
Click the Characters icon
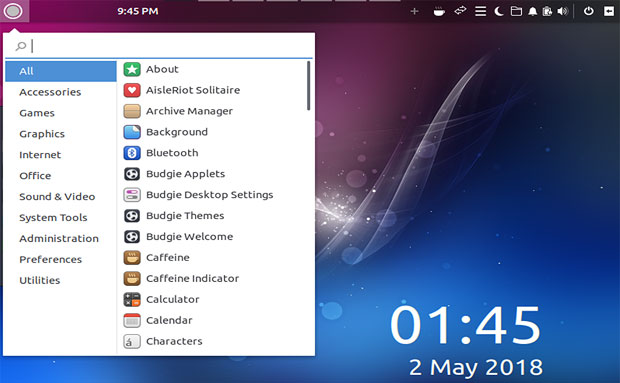pyautogui.click(x=132, y=341)
